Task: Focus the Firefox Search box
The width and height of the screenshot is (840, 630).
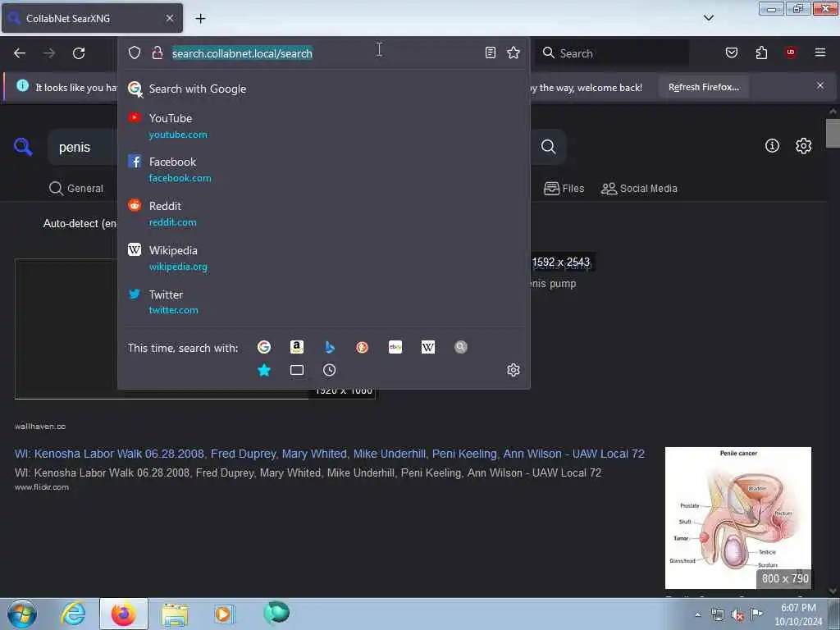Action: (612, 53)
